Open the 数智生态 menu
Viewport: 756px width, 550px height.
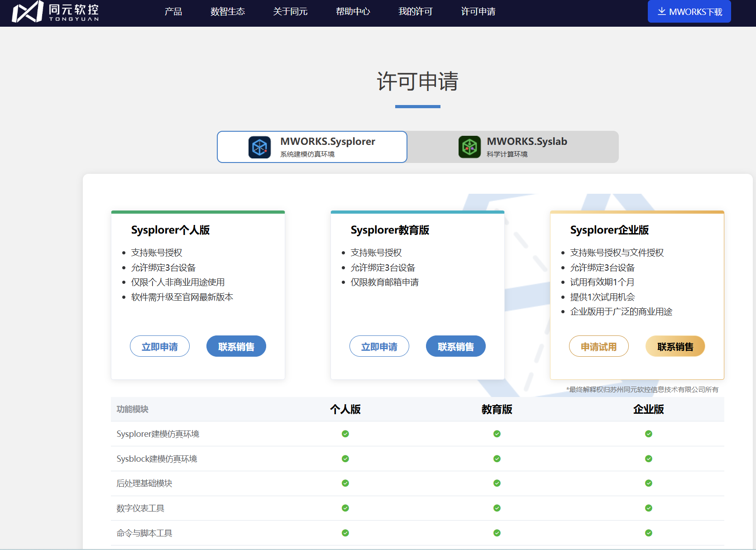(228, 12)
